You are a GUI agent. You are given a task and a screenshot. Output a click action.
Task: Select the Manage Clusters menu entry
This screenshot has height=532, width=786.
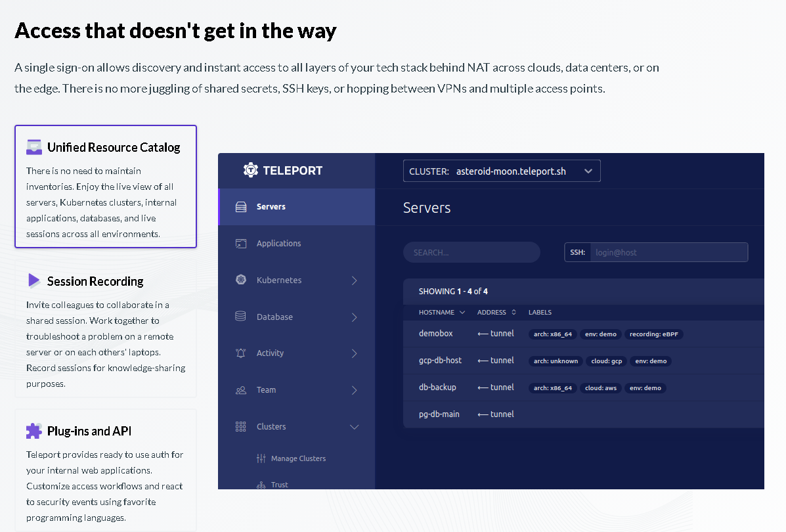pos(297,458)
